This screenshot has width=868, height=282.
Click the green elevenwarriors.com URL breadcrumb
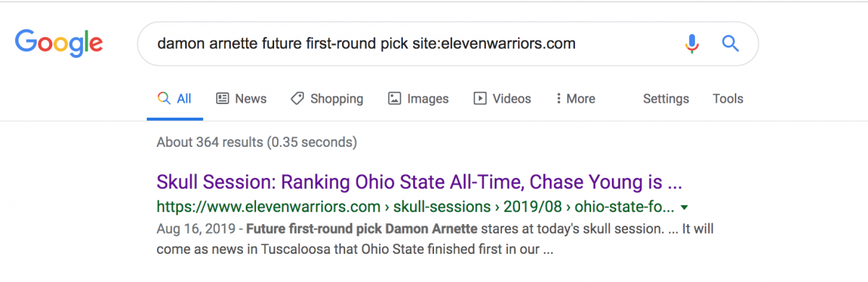[415, 208]
